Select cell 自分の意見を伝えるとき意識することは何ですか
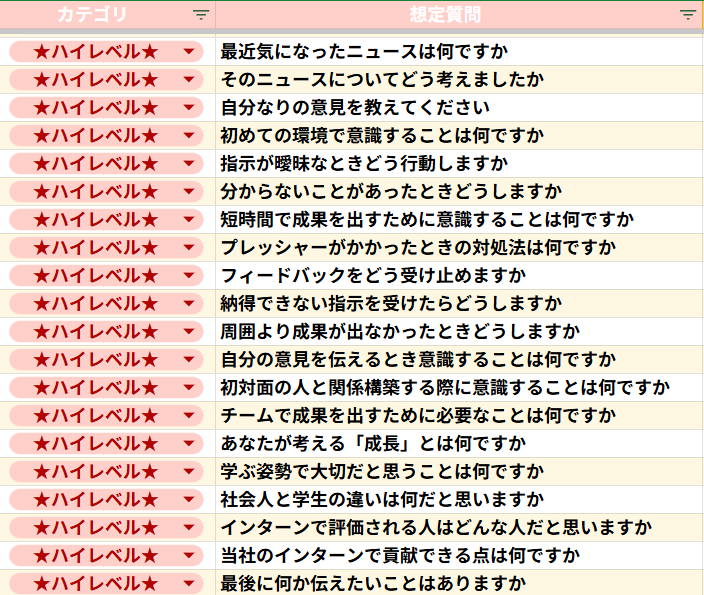 coord(459,360)
